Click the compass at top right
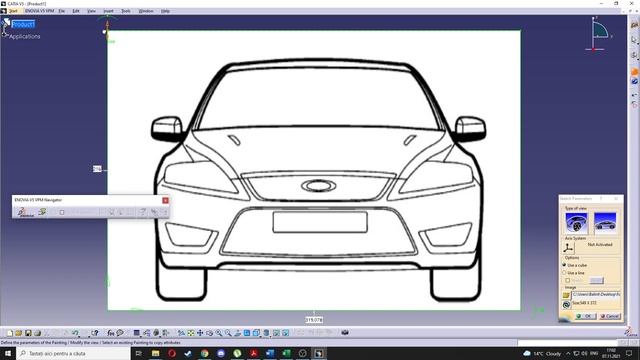Image resolution: width=640 pixels, height=360 pixels. (x=598, y=33)
